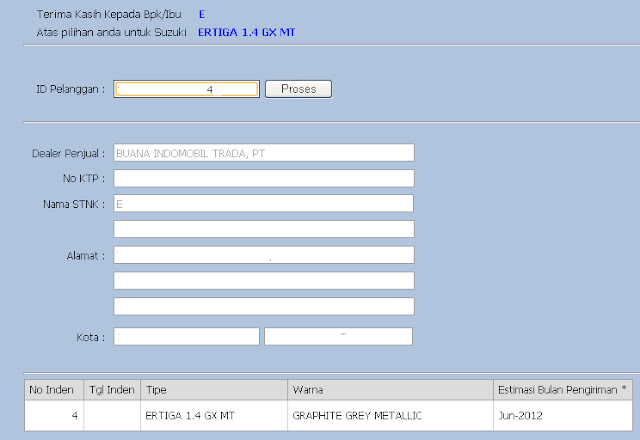Screen dimensions: 640x440
Task: Click the Tipe column header
Action: [214, 390]
